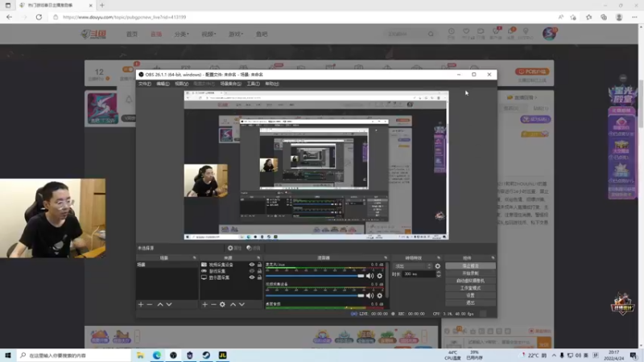Image resolution: width=644 pixels, height=362 pixels.
Task: Open scene transition properties gear
Action: [438, 266]
